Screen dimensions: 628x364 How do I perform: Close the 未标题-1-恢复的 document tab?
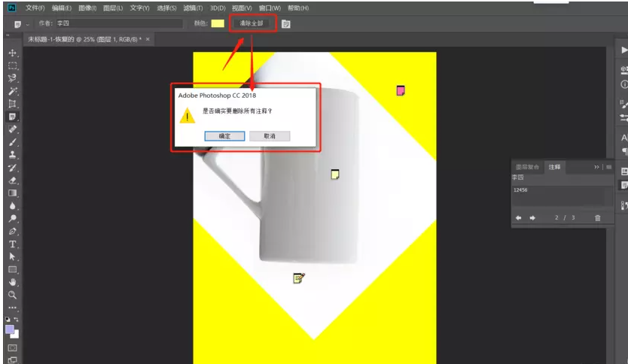click(x=148, y=39)
